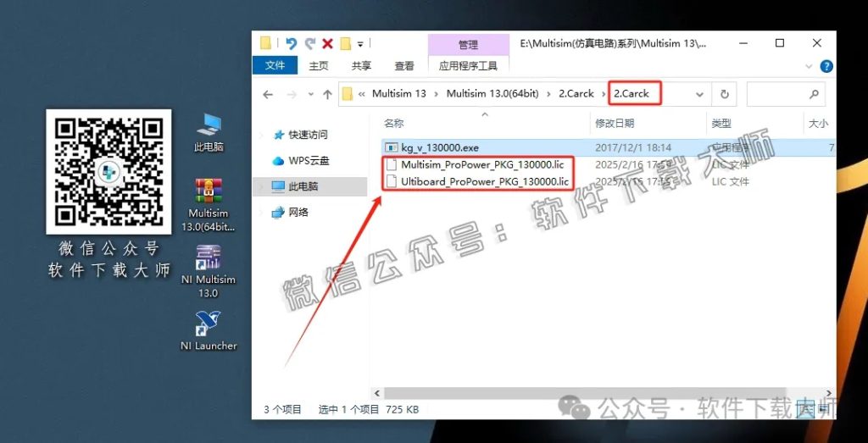This screenshot has width=868, height=443.
Task: Click the 快速访问 star icon
Action: [x=278, y=135]
